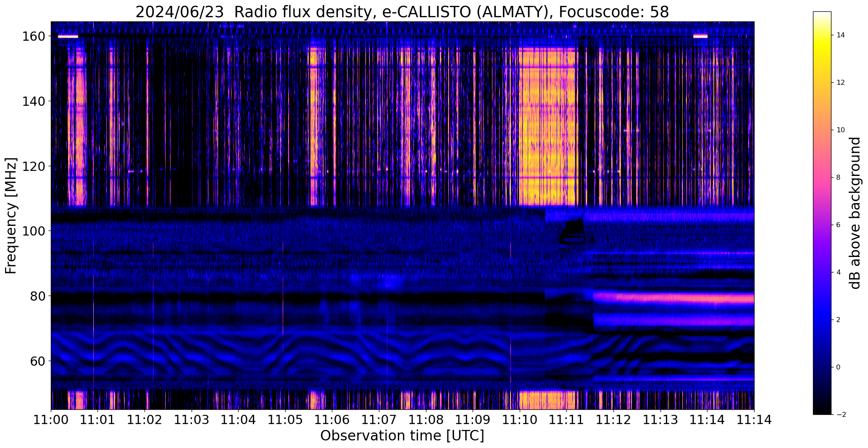Click the 11:07 time tick label
The image size is (868, 448).
pos(379,420)
